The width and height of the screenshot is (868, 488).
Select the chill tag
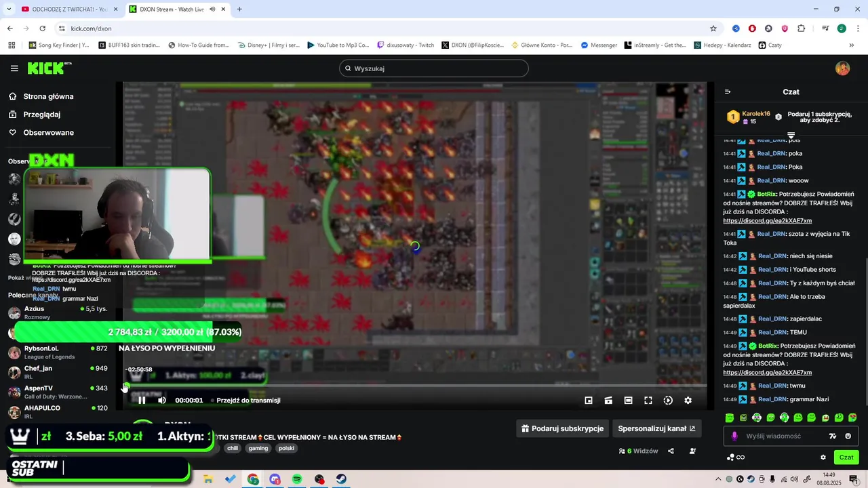click(233, 449)
